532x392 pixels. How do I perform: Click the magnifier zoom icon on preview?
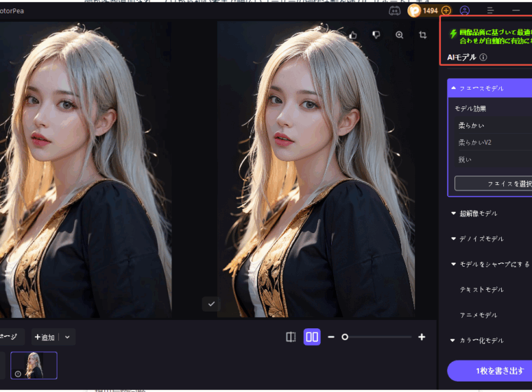pos(399,35)
